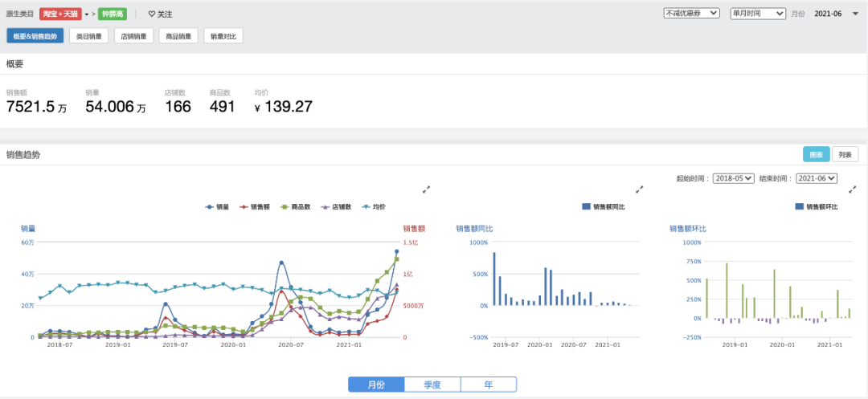The width and height of the screenshot is (868, 399).
Task: Toggle the 均价 legend series
Action: [x=374, y=206]
